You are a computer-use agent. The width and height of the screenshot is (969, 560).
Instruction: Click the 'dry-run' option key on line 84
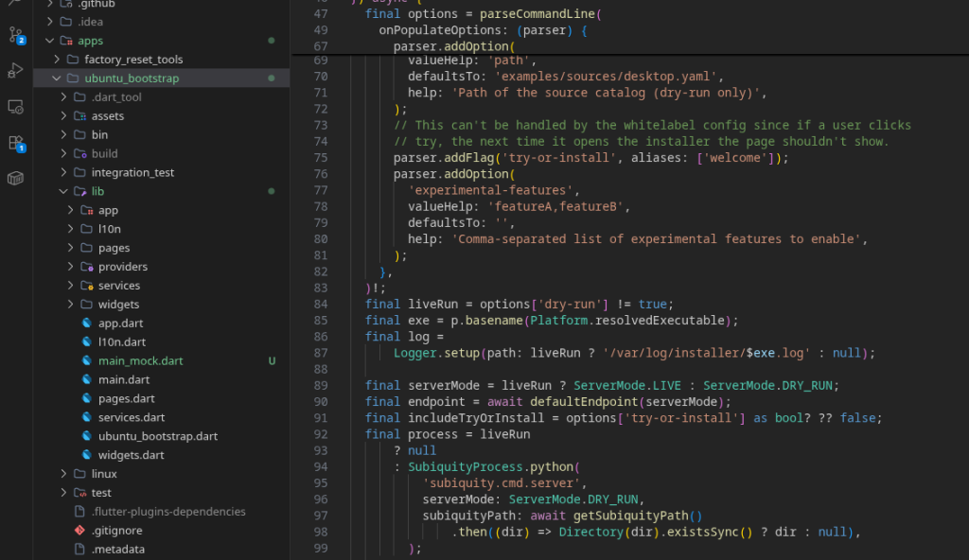(573, 304)
